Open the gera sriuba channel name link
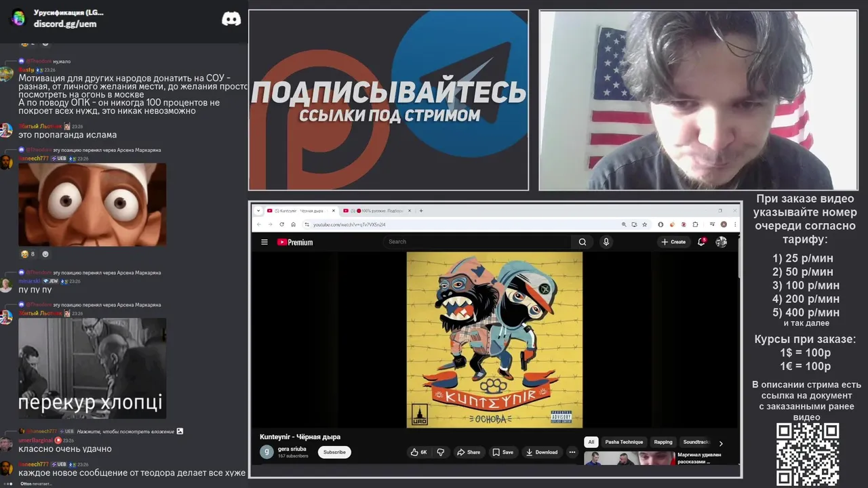Viewport: 868px width, 488px height. pyautogui.click(x=292, y=449)
